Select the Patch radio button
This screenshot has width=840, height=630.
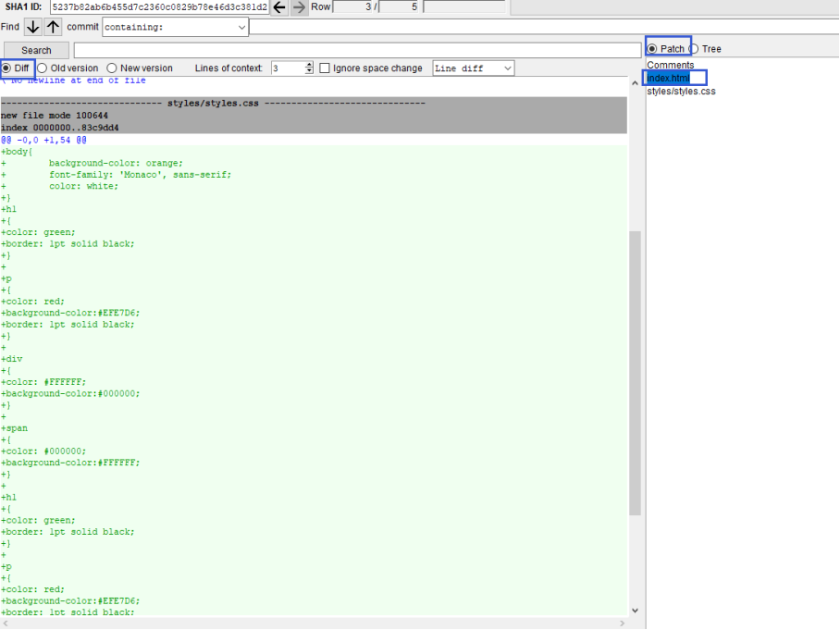(652, 49)
